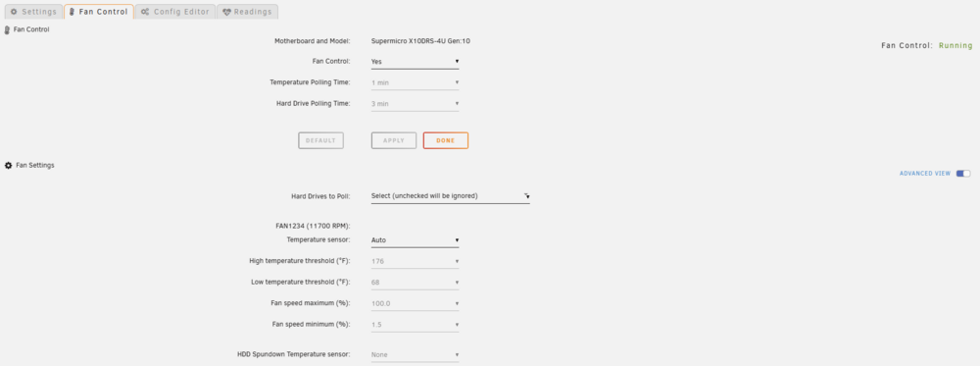
Task: Switch to the Readings tab
Action: click(x=248, y=12)
